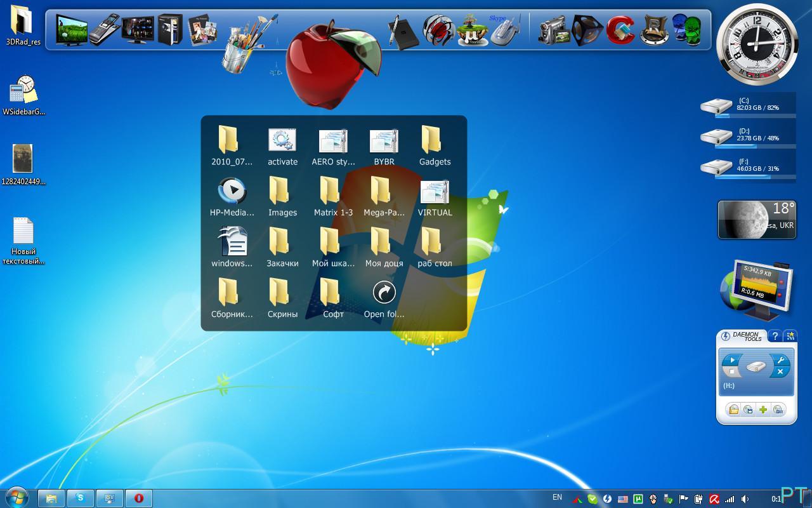This screenshot has height=508, width=812.
Task: Launch the mobile phone dock icon
Action: (104, 29)
